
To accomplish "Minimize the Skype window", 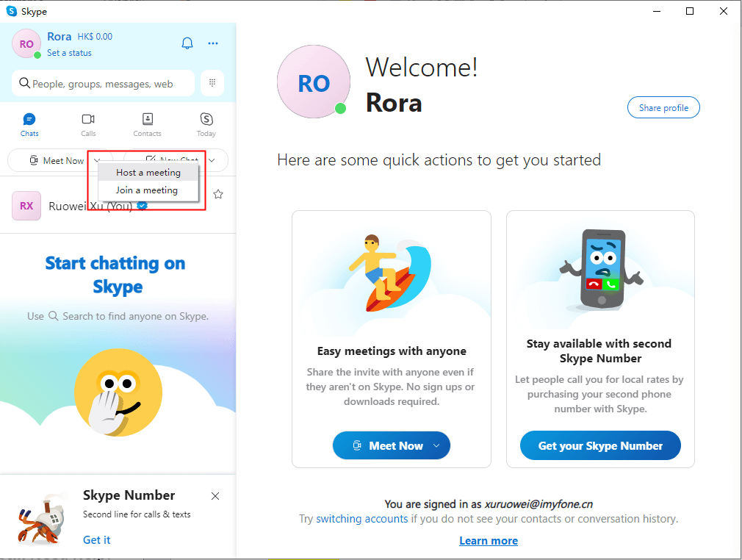I will pos(656,11).
